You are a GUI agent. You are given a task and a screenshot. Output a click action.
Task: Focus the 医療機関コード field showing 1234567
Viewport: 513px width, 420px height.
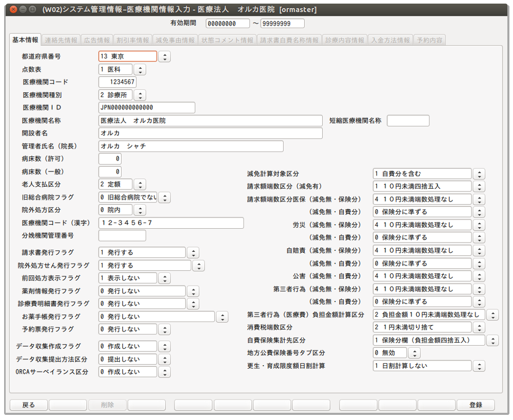117,82
